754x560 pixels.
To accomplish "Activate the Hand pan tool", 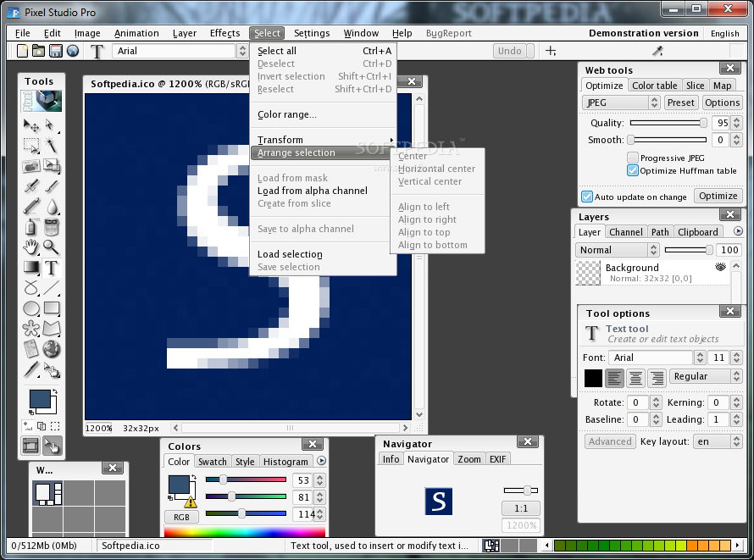I will (30, 247).
